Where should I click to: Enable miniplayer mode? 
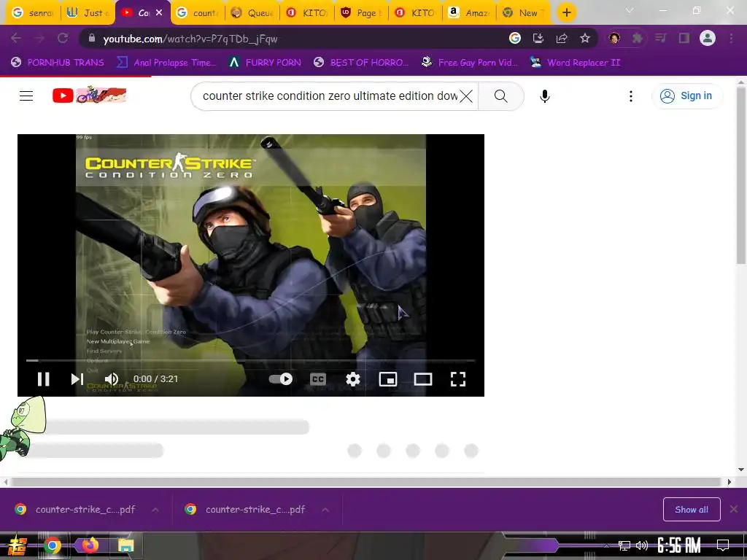pos(388,379)
